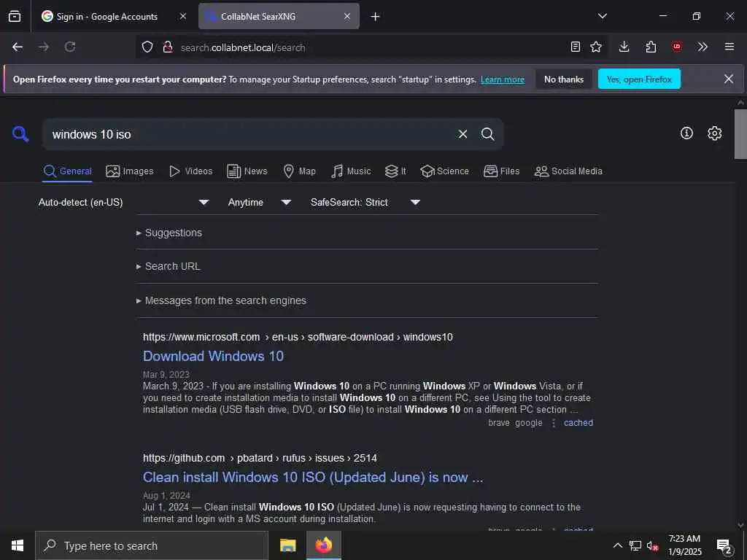Open Clean install Windows 10 ISO result
The image size is (747, 560).
313,477
